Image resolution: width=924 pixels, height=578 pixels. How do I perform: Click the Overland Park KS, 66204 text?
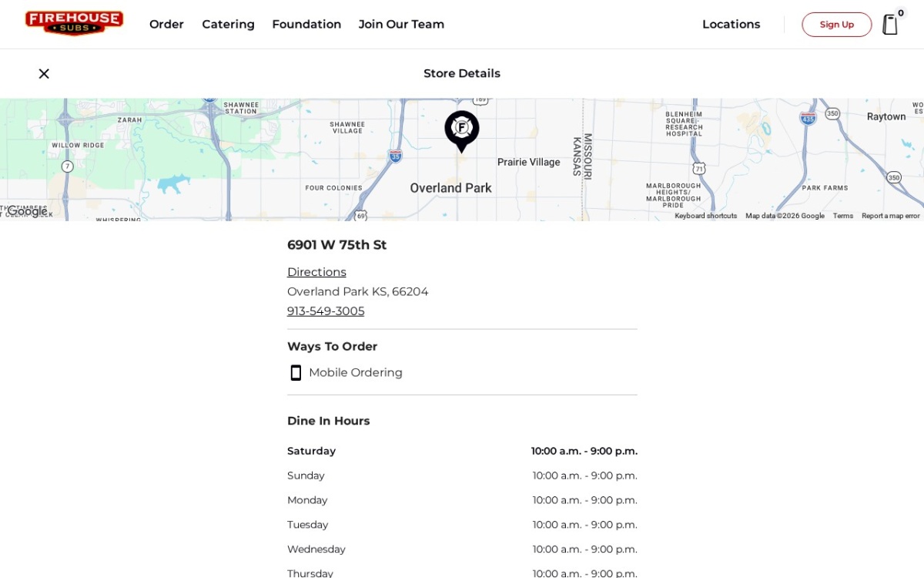pos(357,292)
